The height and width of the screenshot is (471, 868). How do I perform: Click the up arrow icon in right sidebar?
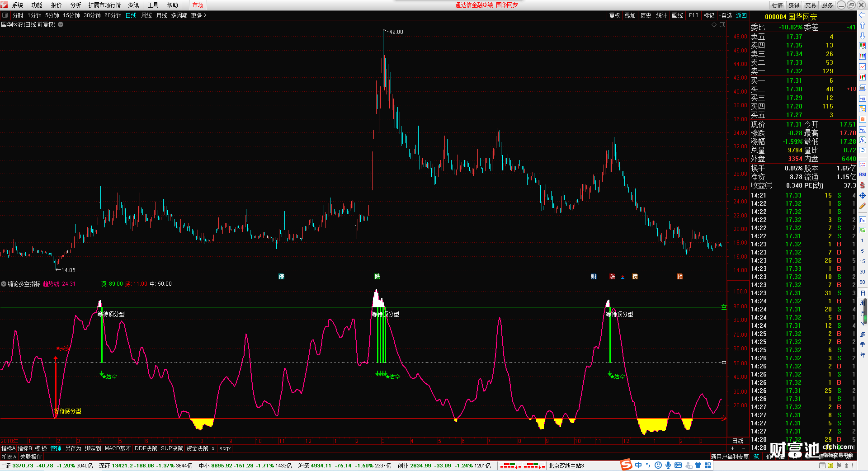[x=863, y=25]
